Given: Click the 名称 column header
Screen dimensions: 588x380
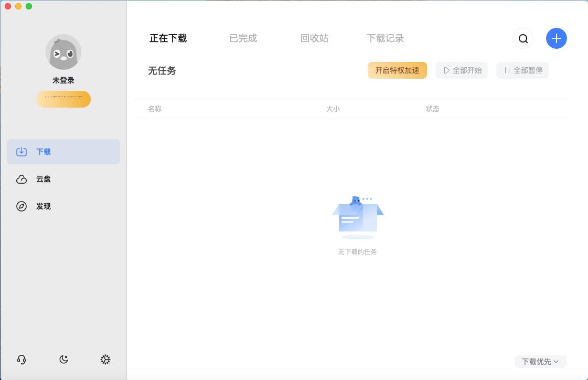Looking at the screenshot, I should click(x=155, y=109).
